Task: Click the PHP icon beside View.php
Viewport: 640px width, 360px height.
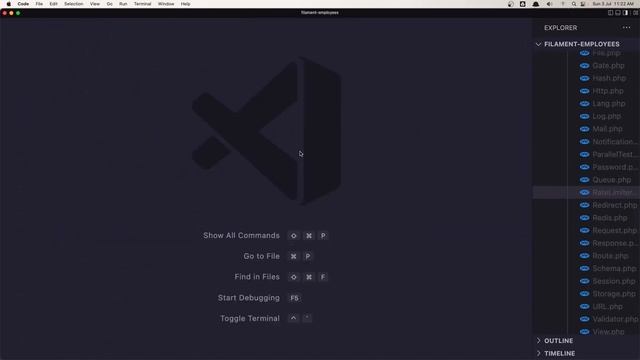Action: [584, 331]
